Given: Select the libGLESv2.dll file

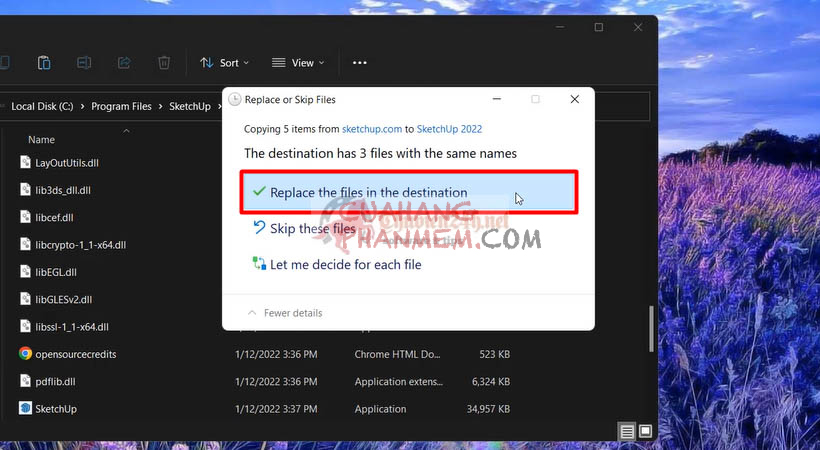Looking at the screenshot, I should pyautogui.click(x=63, y=299).
